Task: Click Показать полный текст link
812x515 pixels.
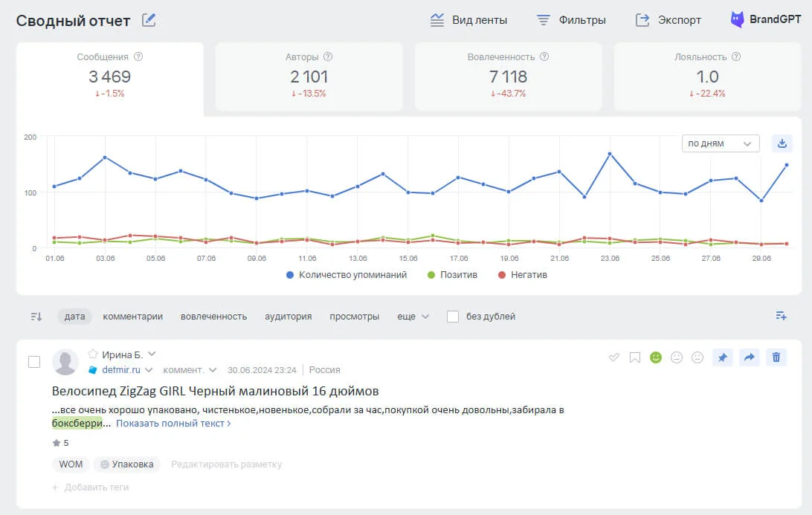Action: [x=173, y=424]
